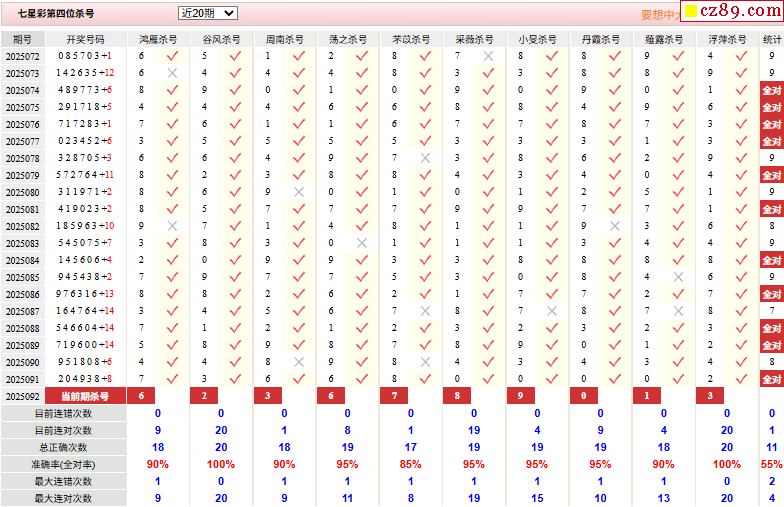Click the 开奖号码 column header
784x507 pixels.
coord(86,40)
